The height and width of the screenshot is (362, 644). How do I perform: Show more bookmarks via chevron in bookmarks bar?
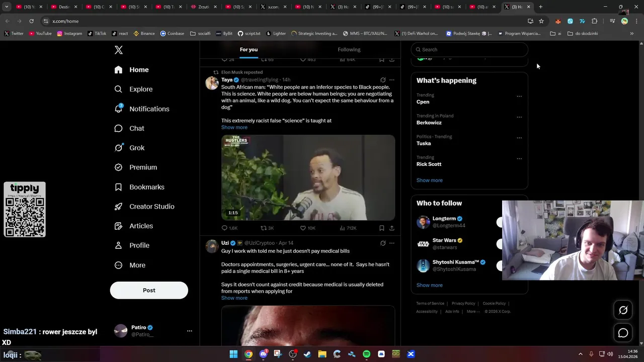tap(632, 34)
